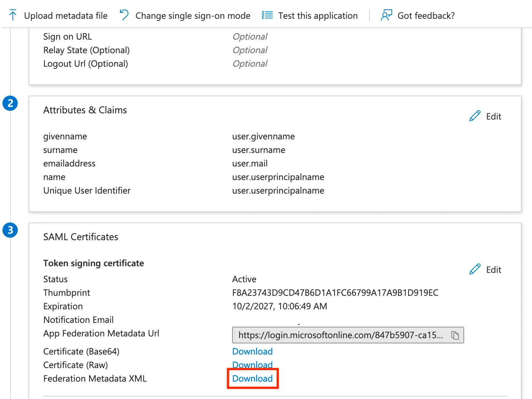This screenshot has height=399, width=532.
Task: Click the upload arrow icon
Action: [x=13, y=15]
